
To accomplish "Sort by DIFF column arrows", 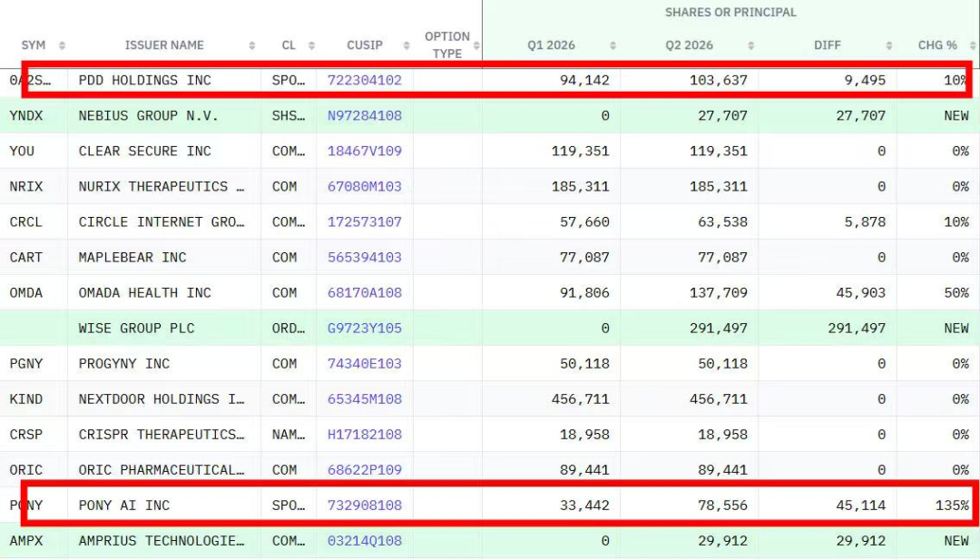I will pyautogui.click(x=888, y=45).
